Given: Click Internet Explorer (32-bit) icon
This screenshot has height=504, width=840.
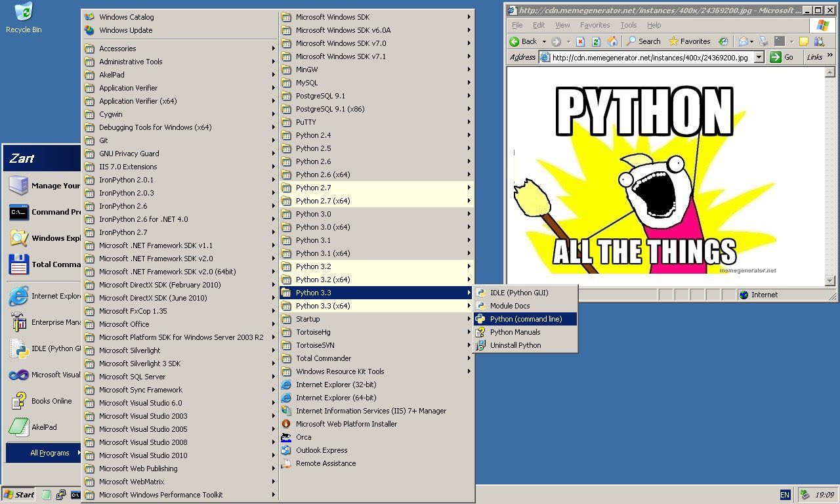Looking at the screenshot, I should (x=286, y=385).
